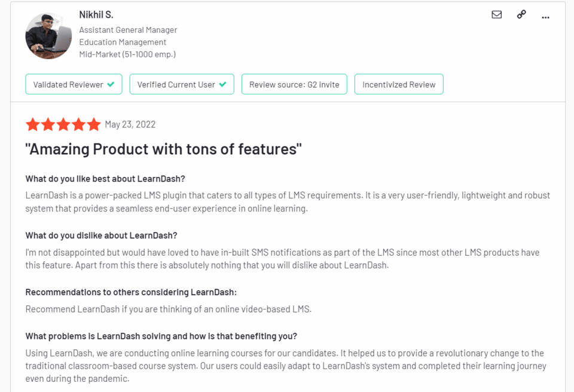Open the reviewer's profile photo
The width and height of the screenshot is (574, 392).
coord(48,36)
